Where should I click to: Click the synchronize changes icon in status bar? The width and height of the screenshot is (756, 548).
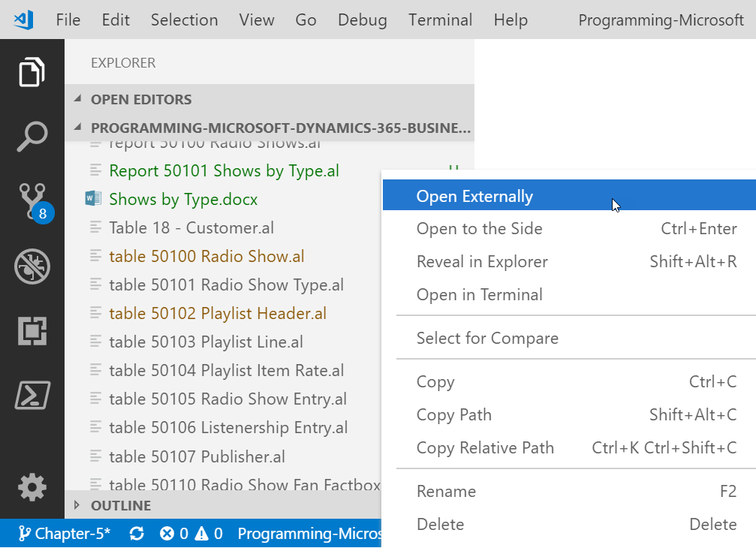pyautogui.click(x=137, y=534)
